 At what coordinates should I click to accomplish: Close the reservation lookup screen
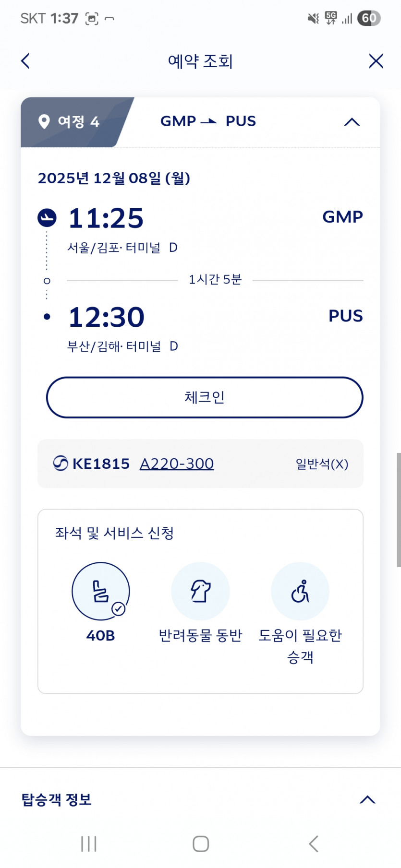[x=376, y=61]
